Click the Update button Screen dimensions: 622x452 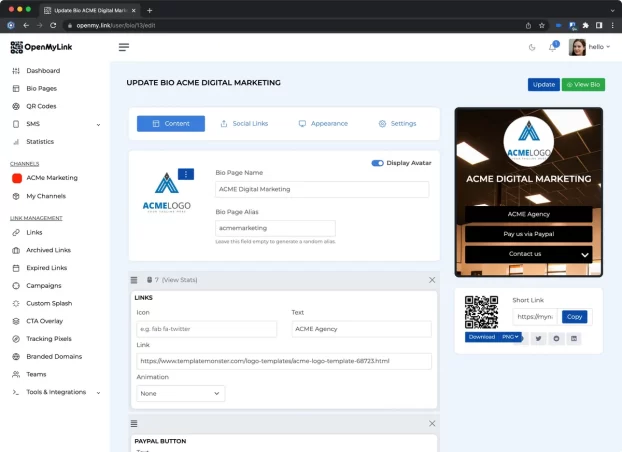543,85
